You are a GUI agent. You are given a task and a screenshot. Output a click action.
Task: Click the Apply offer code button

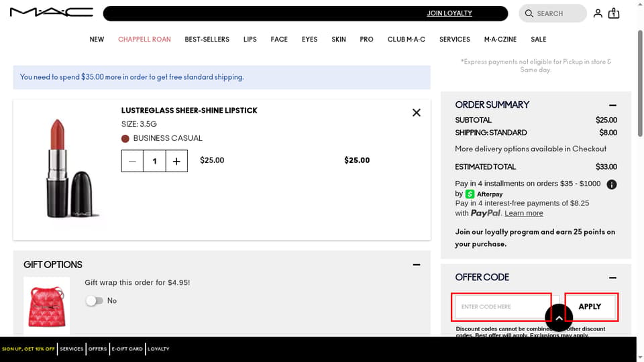pyautogui.click(x=590, y=306)
